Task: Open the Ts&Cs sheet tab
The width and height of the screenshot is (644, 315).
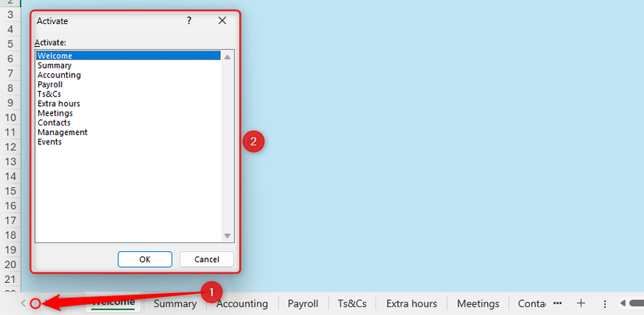Action: coord(352,303)
